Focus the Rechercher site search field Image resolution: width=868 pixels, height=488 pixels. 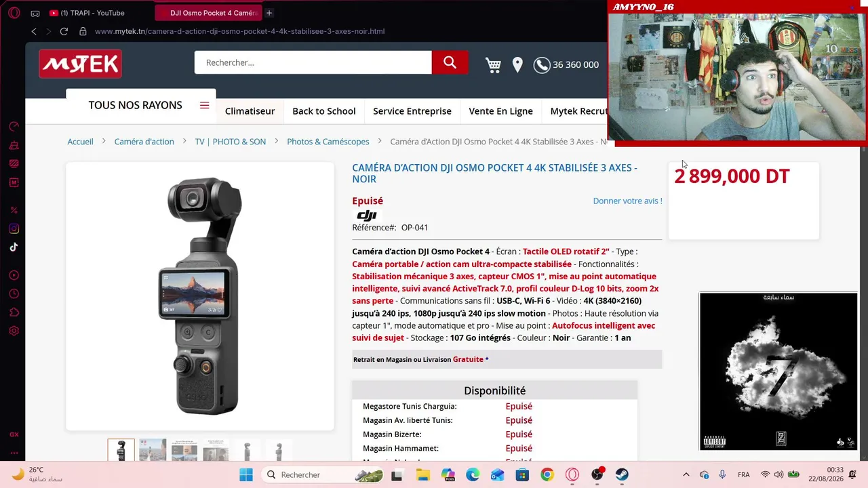tap(313, 62)
